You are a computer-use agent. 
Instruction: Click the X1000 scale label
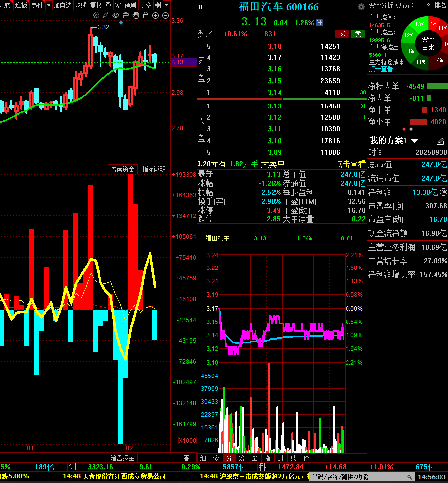pos(187,441)
